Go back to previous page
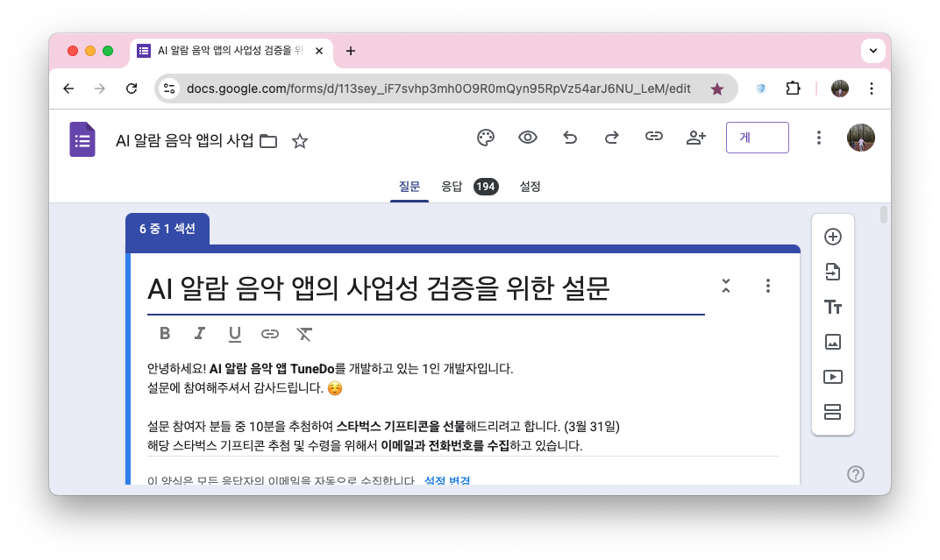Screen dimensions: 940x560 click(69, 89)
